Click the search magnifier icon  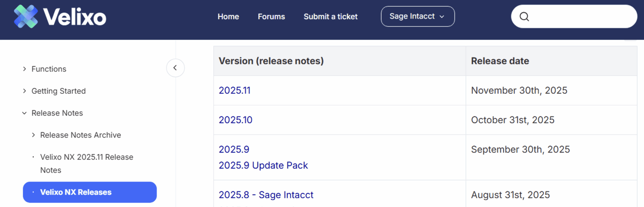[x=524, y=17]
